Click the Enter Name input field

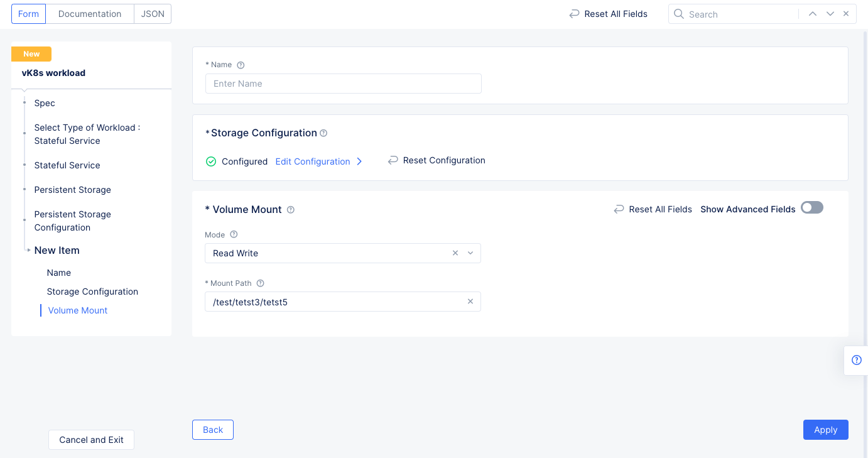343,84
